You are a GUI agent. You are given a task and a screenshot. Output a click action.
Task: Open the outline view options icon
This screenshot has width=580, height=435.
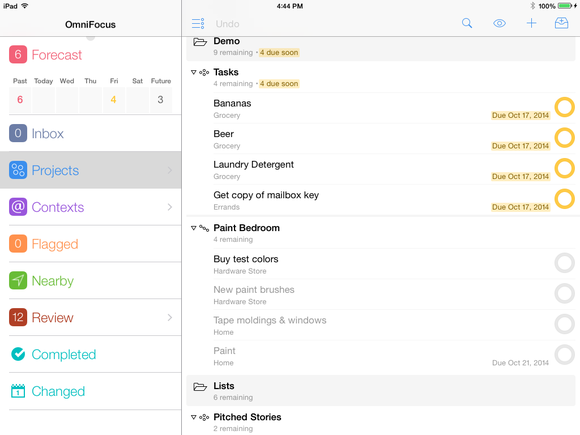click(x=198, y=24)
